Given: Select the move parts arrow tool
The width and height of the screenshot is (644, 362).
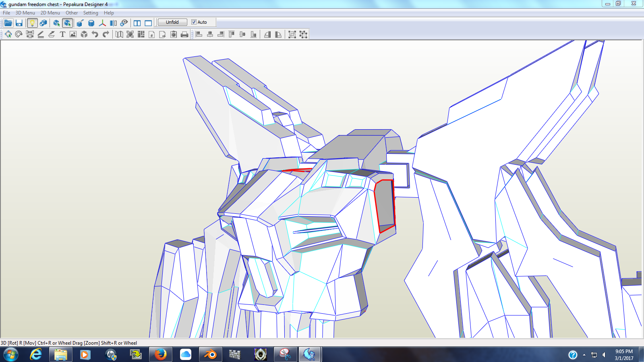Looking at the screenshot, I should pos(8,34).
